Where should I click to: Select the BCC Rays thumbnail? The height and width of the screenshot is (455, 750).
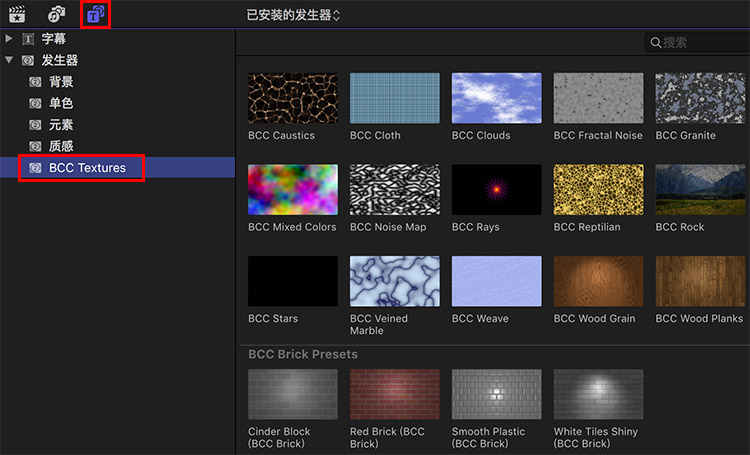[496, 189]
